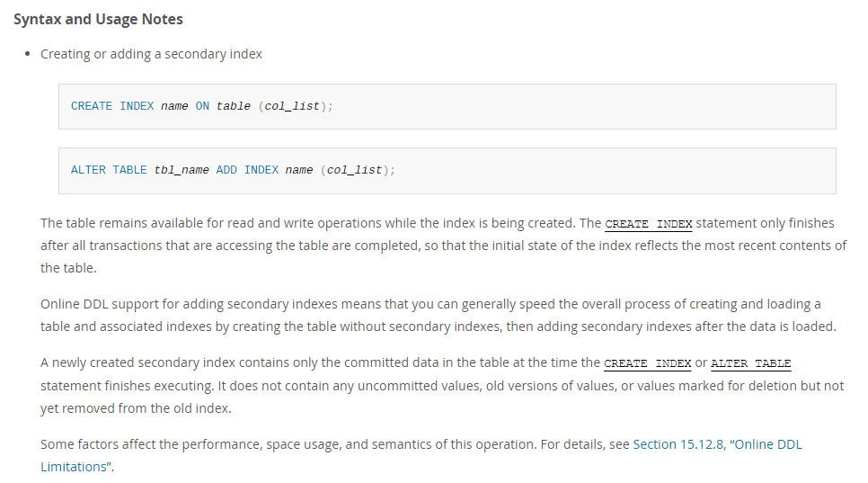The width and height of the screenshot is (868, 483).
Task: Click paragraph starting 'Online DDL support'
Action: (438, 315)
